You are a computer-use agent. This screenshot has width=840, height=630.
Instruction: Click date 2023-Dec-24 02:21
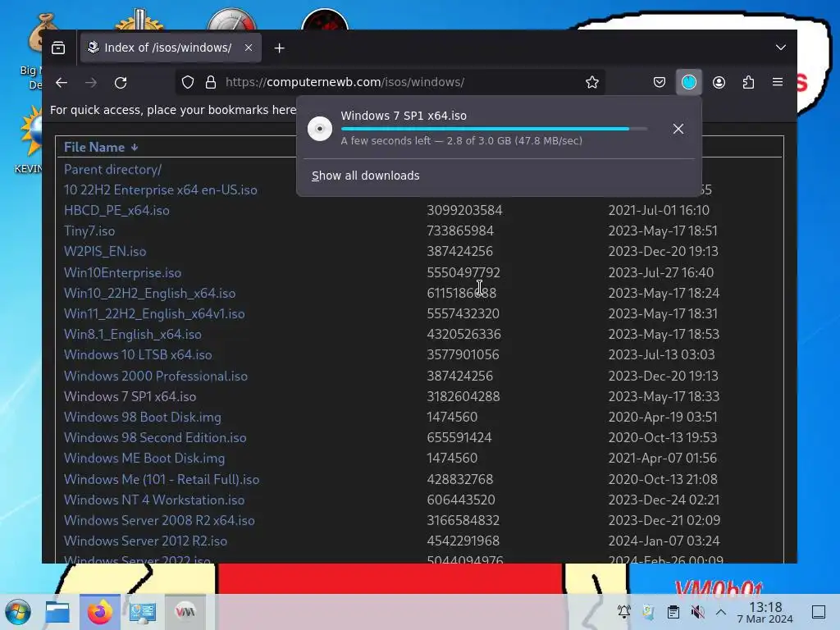[664, 500]
